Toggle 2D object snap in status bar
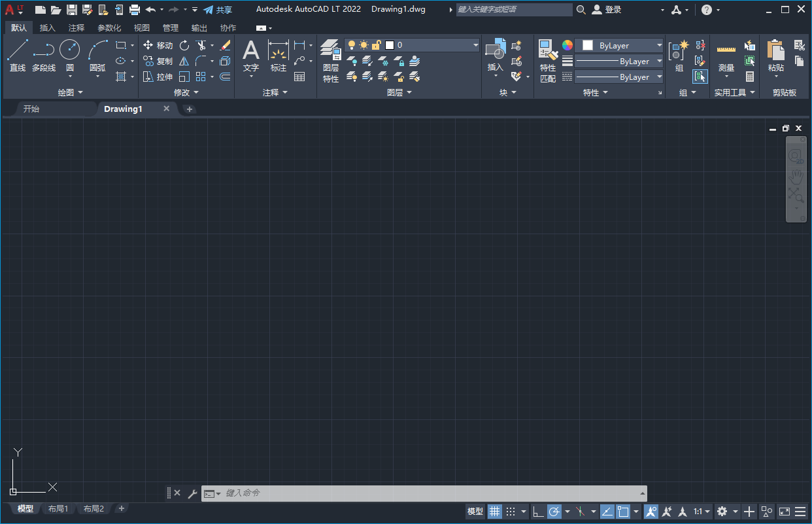Screen dimensions: 812x524 pos(623,512)
